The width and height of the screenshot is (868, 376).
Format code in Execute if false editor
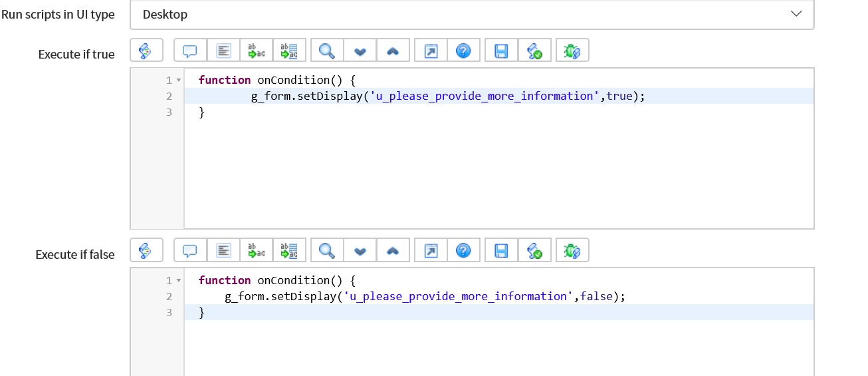coord(224,250)
